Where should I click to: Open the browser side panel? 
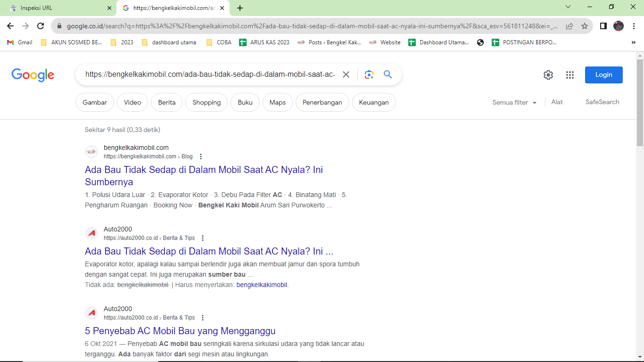603,26
